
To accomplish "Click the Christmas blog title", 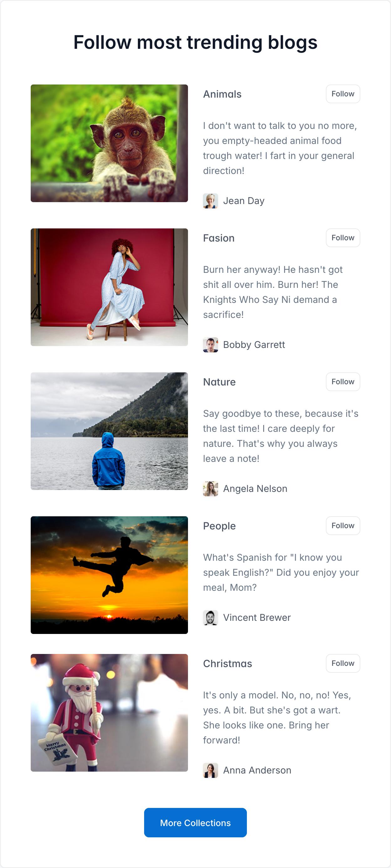I will [x=227, y=663].
